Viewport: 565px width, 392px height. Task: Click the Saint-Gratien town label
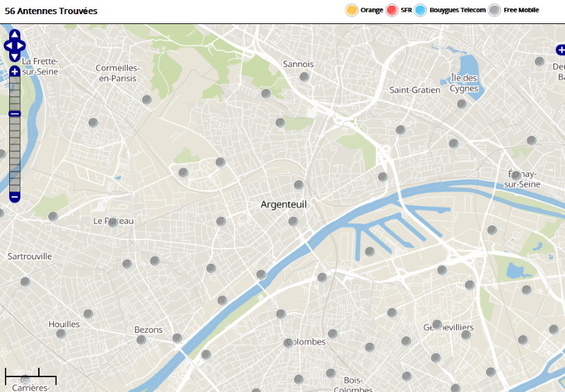click(x=415, y=90)
